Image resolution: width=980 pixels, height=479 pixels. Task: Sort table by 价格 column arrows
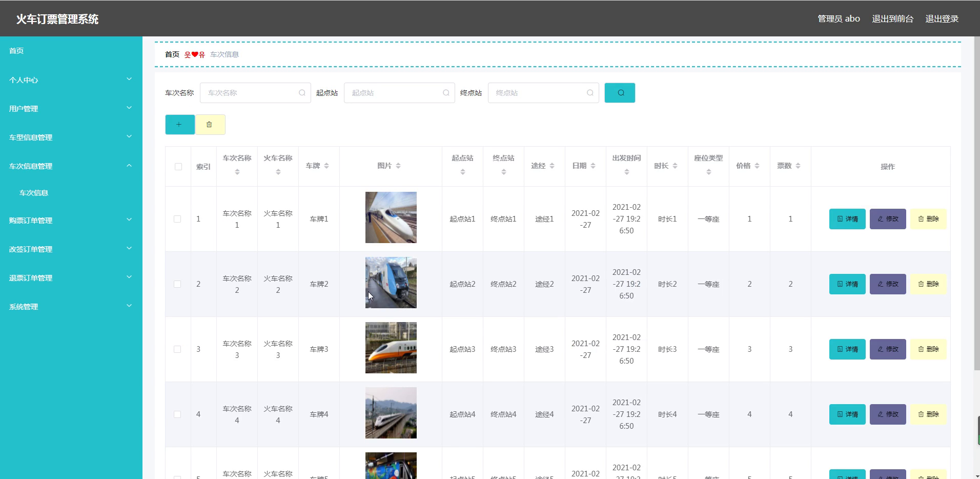click(757, 166)
